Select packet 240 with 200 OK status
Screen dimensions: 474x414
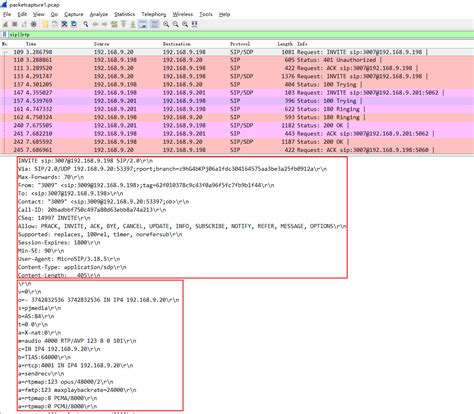[x=237, y=125]
